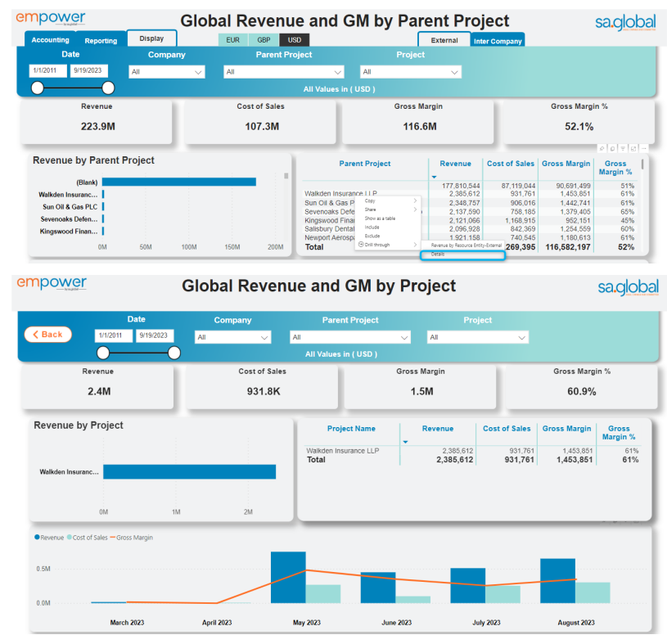Image resolution: width=667 pixels, height=644 pixels.
Task: Click the Parent Project table scrollbar
Action: [x=642, y=164]
